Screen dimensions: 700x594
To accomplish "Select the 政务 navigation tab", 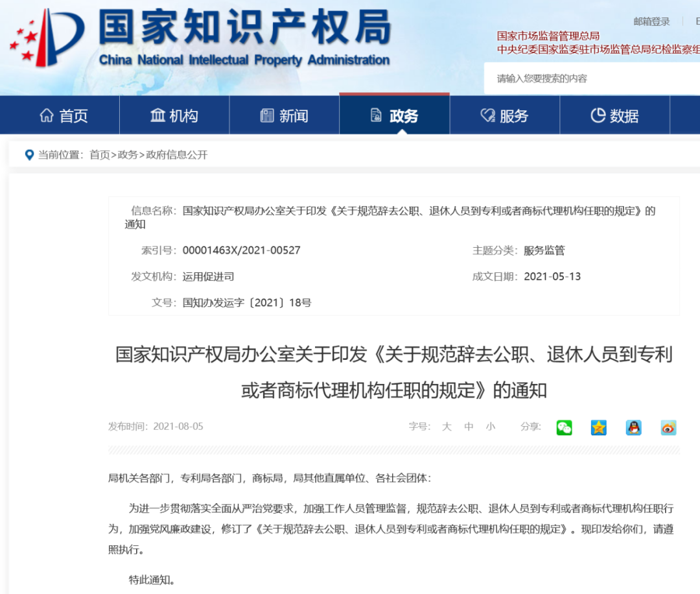I will (395, 115).
